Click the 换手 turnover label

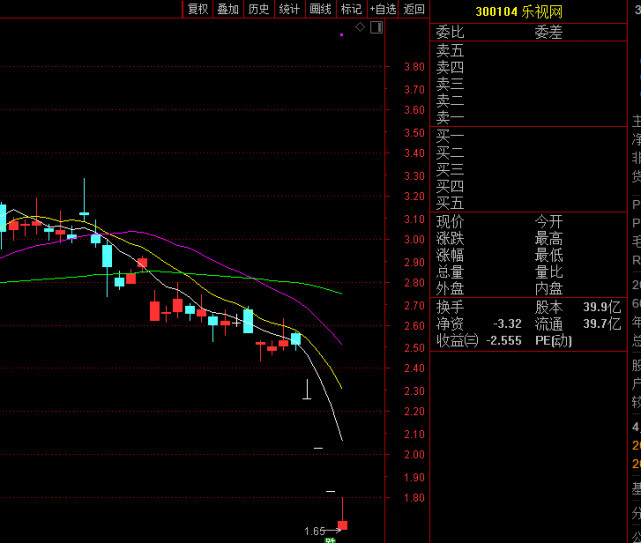[450, 307]
